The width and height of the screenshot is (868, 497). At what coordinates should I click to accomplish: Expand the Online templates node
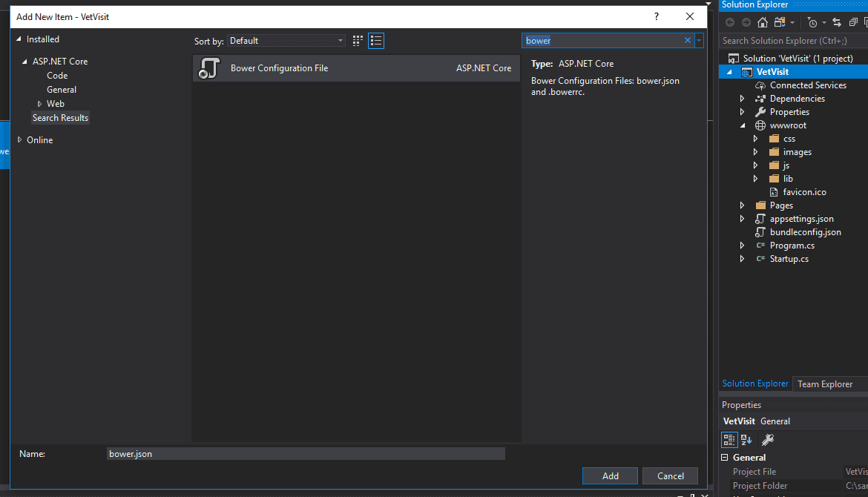pyautogui.click(x=19, y=140)
